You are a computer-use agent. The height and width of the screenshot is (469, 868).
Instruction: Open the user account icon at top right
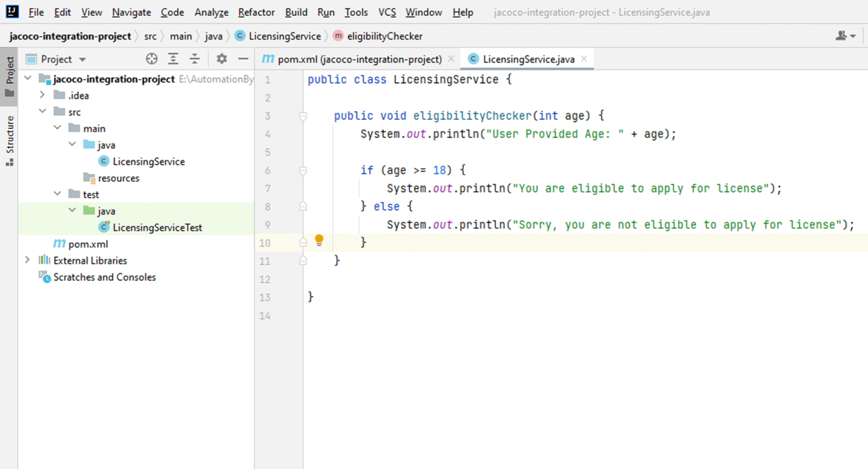845,36
